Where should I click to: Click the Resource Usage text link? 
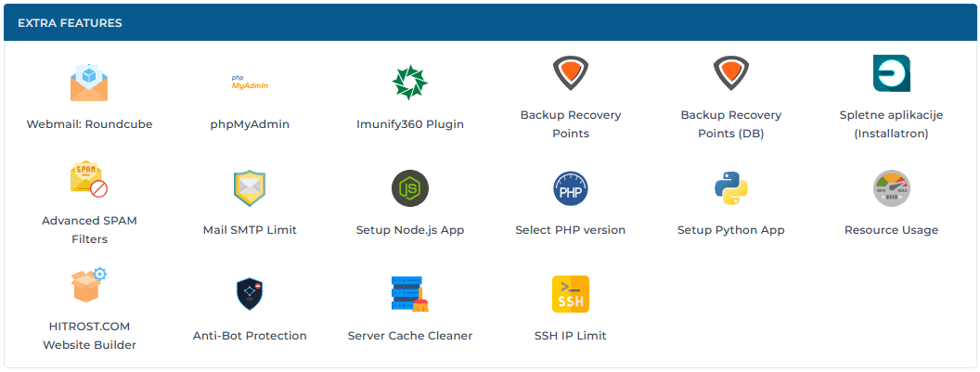891,230
